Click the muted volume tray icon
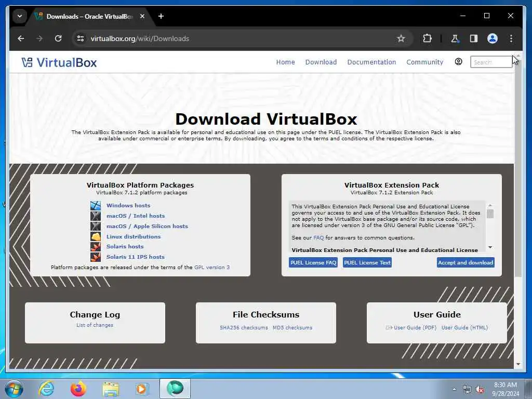Screen dimensions: 532x399 (480, 390)
